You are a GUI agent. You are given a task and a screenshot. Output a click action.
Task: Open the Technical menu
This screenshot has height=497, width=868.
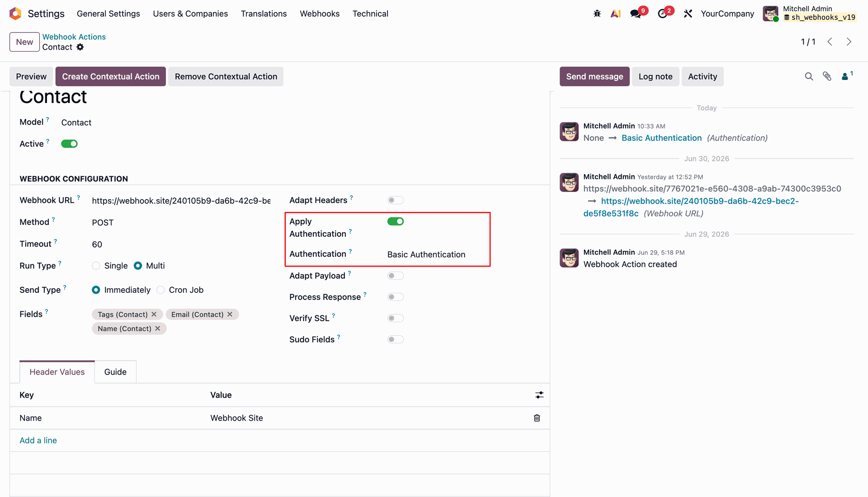pos(370,14)
